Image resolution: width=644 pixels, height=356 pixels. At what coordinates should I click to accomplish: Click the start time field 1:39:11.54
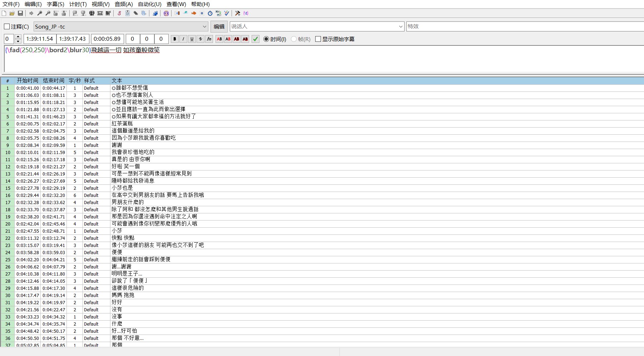[x=40, y=39]
